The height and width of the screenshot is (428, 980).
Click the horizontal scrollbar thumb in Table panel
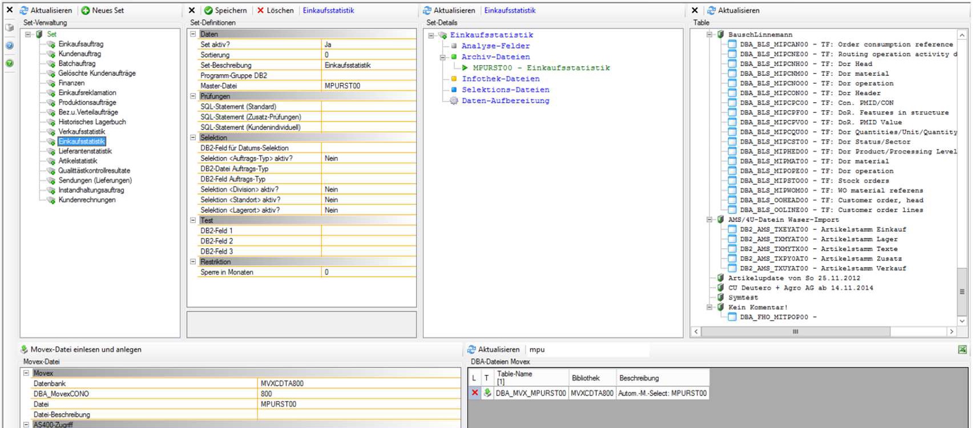795,332
